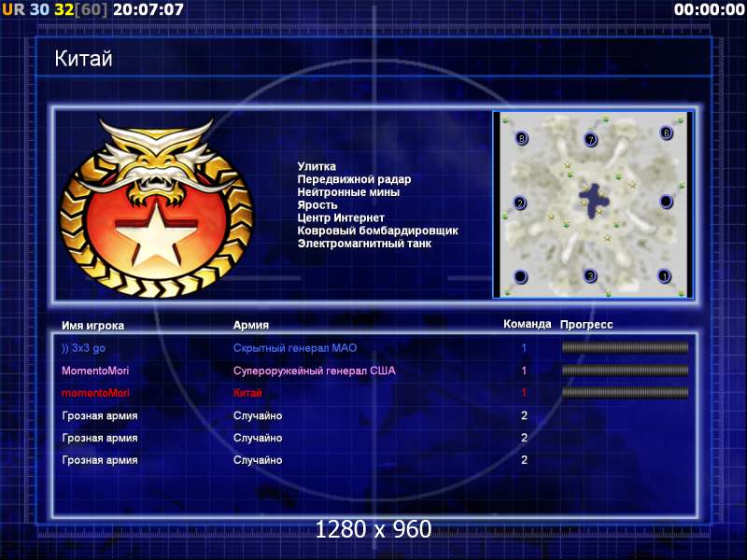This screenshot has width=747, height=560.
Task: Select the Электромагнитный танк entry
Action: 364,244
